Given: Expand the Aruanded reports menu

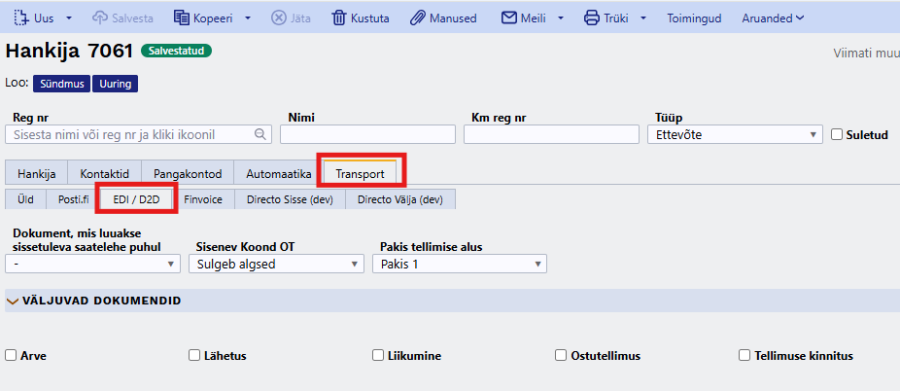Looking at the screenshot, I should 773,18.
